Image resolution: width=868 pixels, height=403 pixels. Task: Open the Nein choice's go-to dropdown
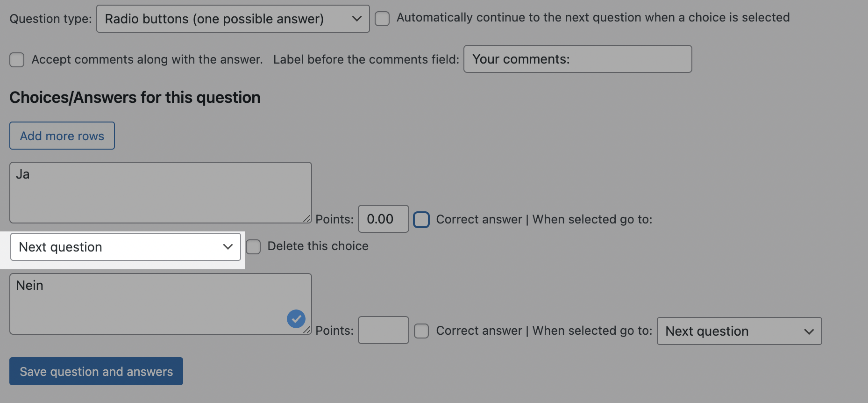click(739, 331)
